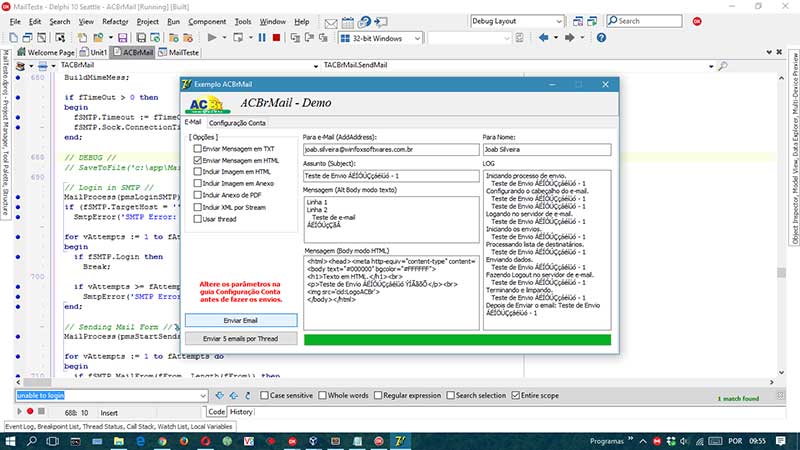Click the green Run arrow in toolbar
Screen dimensions: 800x450
click(x=212, y=37)
